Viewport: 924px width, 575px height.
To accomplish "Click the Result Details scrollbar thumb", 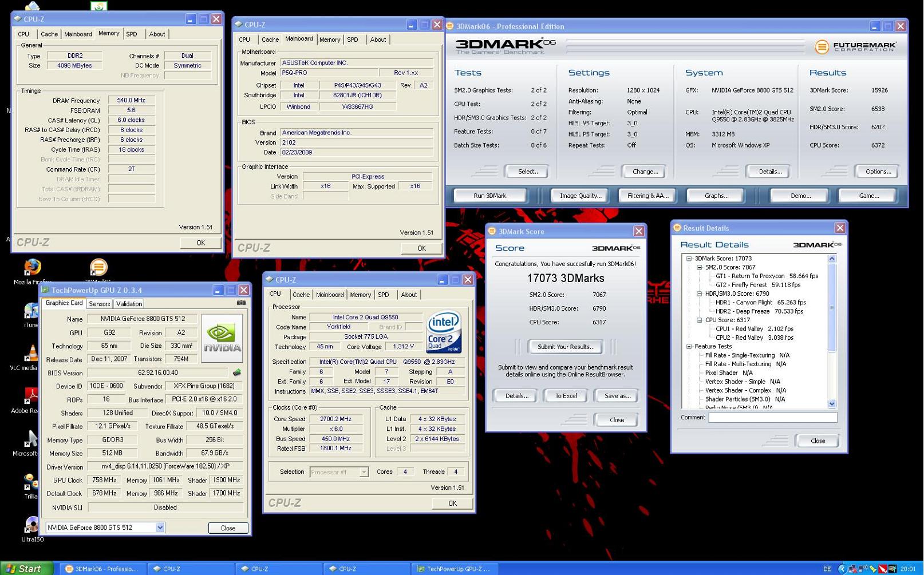I will pyautogui.click(x=832, y=308).
